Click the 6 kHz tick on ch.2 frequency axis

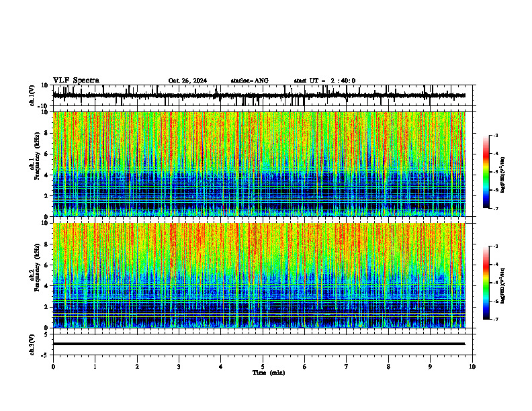46,265
